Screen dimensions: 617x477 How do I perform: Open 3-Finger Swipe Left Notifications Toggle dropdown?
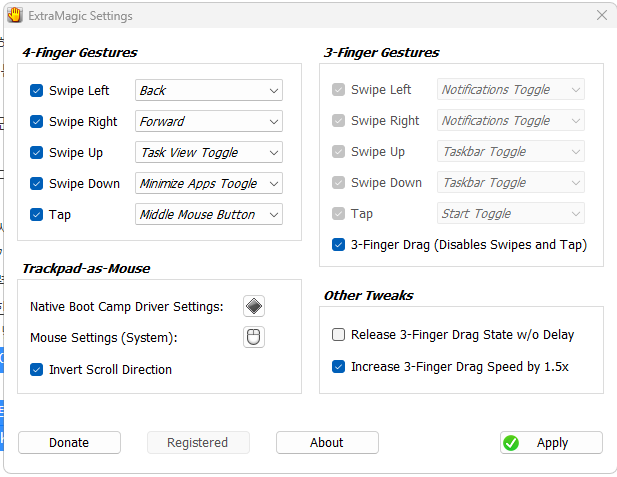[x=511, y=89]
